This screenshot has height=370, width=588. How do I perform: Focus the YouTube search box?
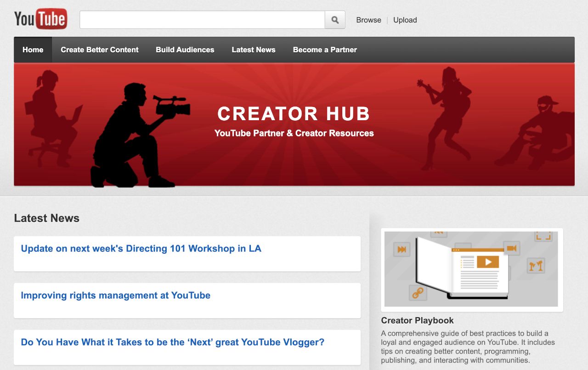[x=202, y=20]
